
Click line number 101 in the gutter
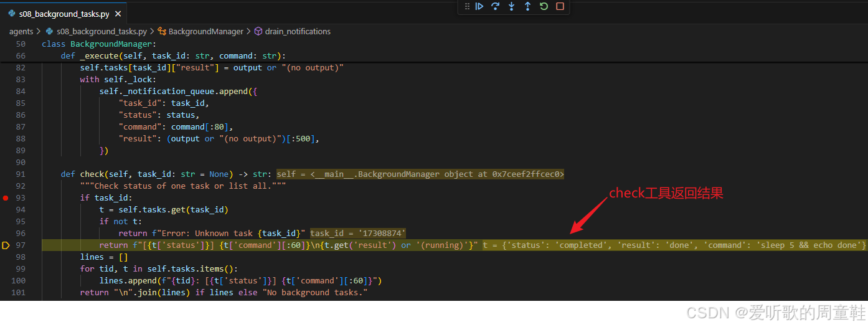[x=19, y=293]
